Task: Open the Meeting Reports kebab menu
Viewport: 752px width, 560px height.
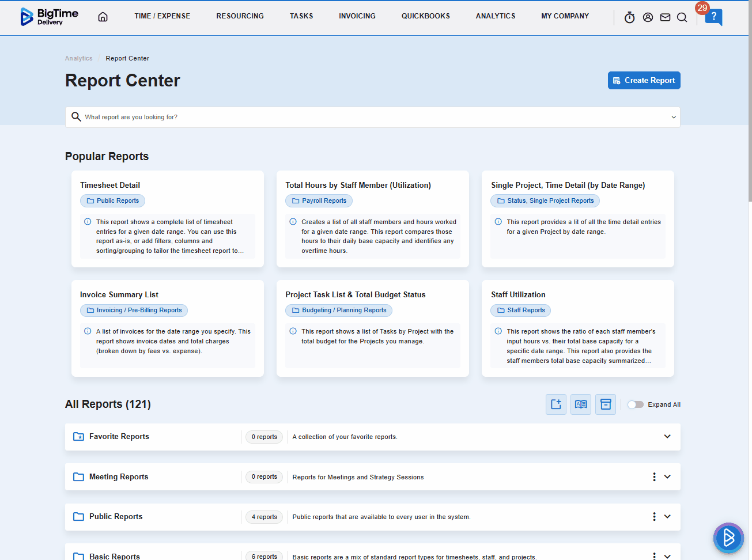Action: pos(653,476)
